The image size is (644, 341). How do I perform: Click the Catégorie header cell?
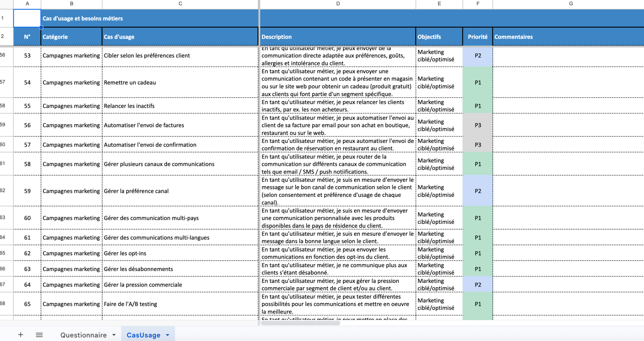click(71, 37)
